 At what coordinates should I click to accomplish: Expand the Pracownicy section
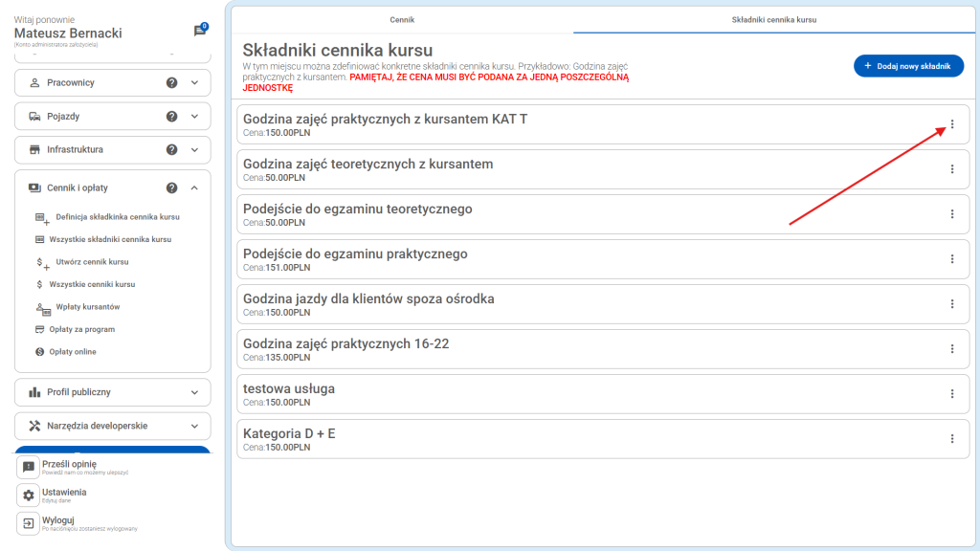point(195,83)
